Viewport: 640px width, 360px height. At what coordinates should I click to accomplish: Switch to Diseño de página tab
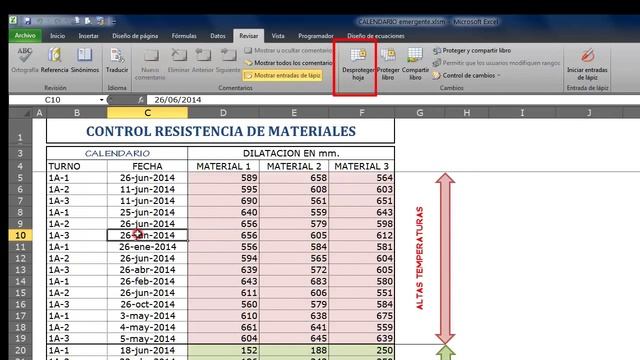tap(135, 36)
